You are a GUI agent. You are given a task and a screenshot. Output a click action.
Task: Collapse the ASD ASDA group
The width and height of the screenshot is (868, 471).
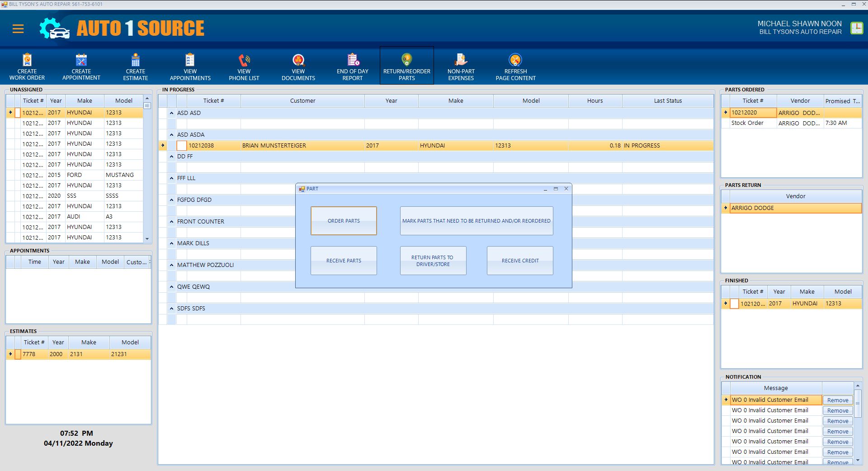tap(172, 135)
